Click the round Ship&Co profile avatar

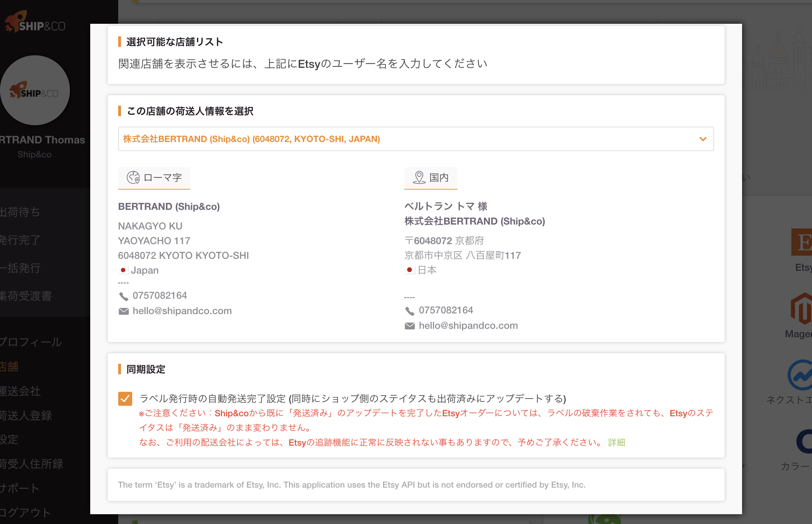pyautogui.click(x=35, y=90)
